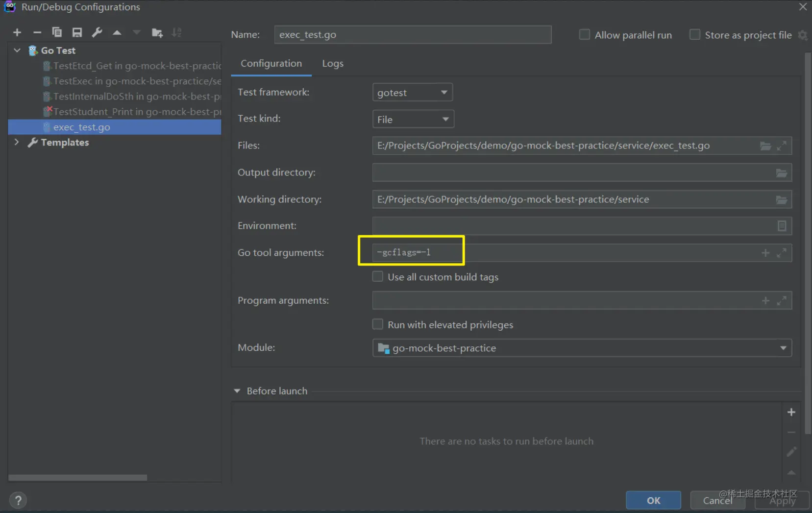Copy the selected configuration
The width and height of the screenshot is (812, 513).
click(57, 32)
